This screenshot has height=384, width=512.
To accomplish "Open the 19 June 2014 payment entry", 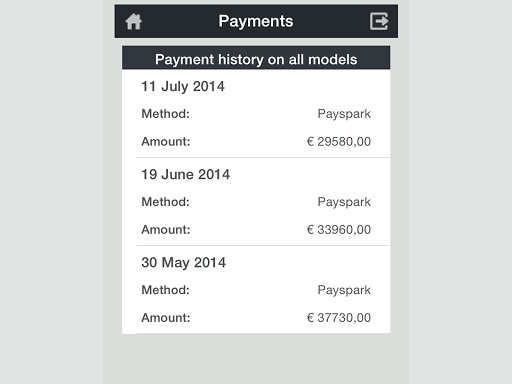I will tap(256, 202).
